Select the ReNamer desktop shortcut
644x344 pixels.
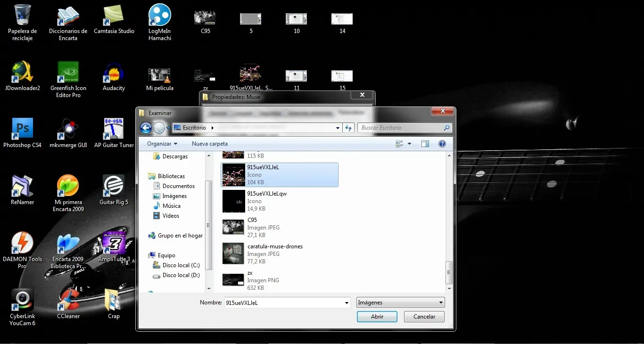(x=22, y=190)
